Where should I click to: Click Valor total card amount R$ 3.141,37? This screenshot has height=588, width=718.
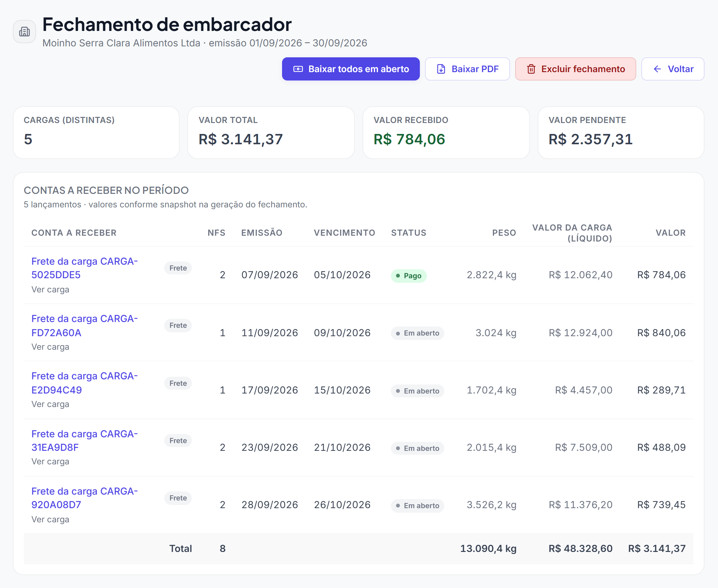coord(241,139)
